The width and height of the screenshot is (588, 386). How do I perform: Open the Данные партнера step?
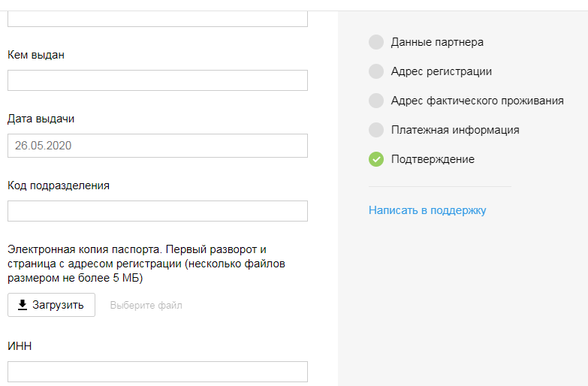437,42
